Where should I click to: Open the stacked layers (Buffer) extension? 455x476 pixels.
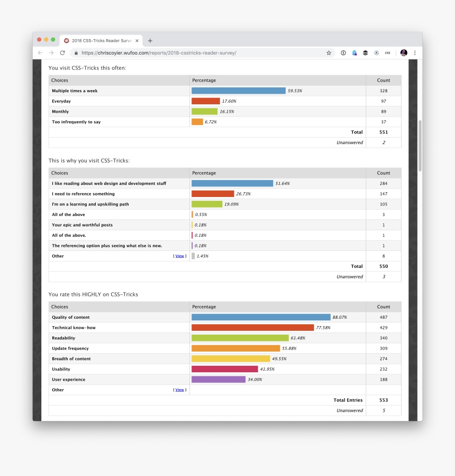pos(365,53)
